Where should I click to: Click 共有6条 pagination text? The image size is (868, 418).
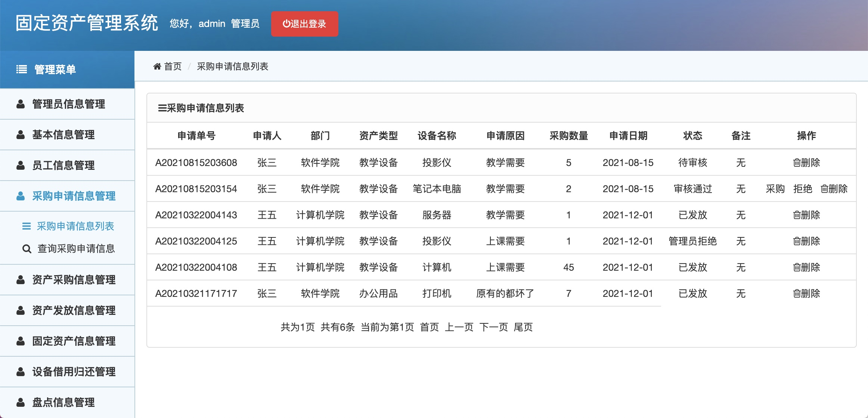coord(338,327)
